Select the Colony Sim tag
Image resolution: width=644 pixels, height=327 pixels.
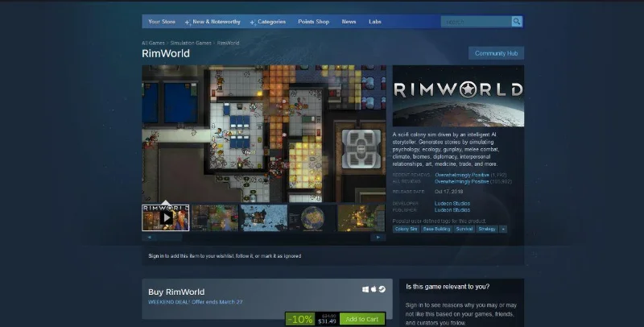point(406,229)
